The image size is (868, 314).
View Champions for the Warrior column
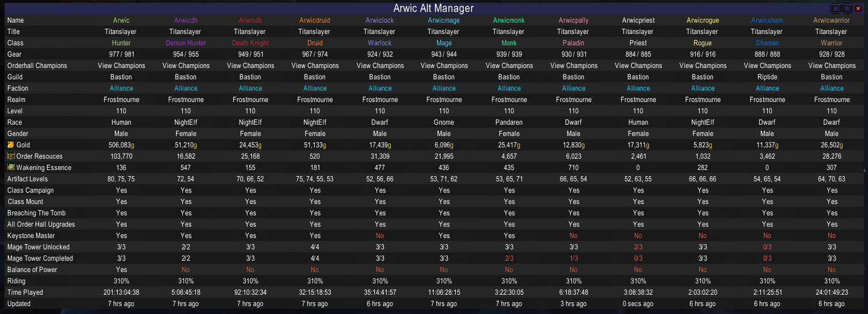(x=832, y=66)
